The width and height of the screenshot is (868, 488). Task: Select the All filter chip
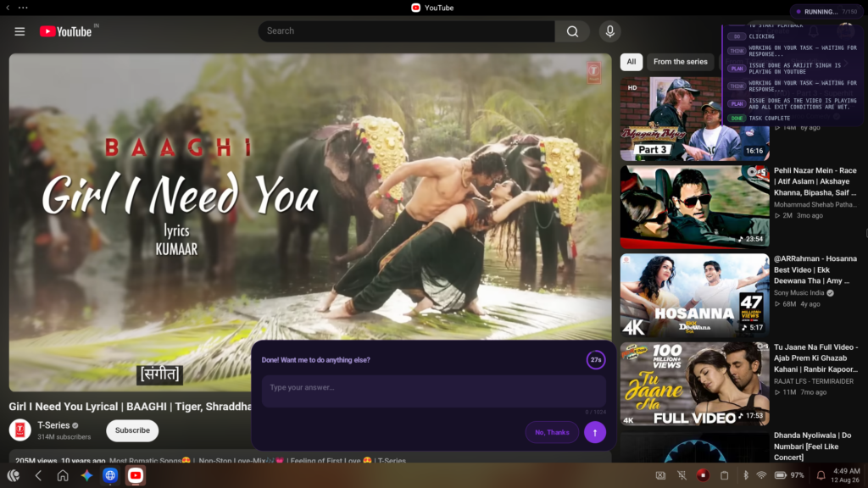pos(631,62)
